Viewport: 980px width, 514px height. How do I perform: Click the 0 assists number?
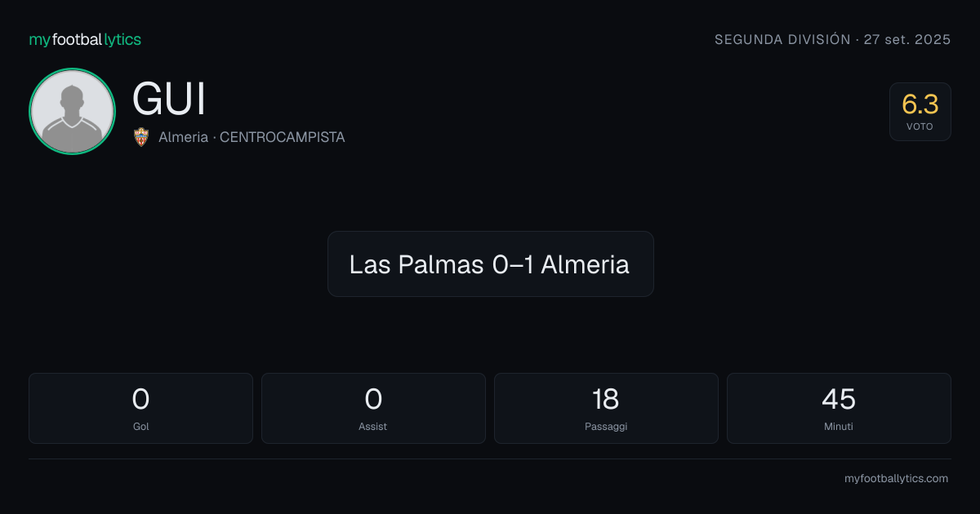[x=373, y=399]
